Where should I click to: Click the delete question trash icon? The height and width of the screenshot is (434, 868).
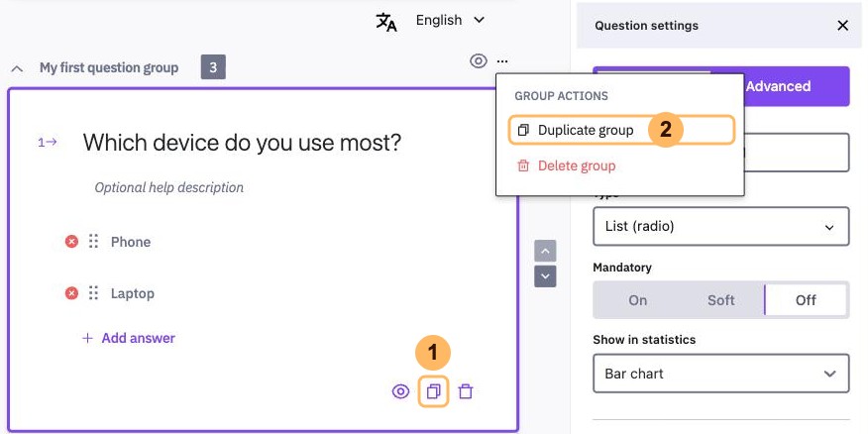coord(466,392)
